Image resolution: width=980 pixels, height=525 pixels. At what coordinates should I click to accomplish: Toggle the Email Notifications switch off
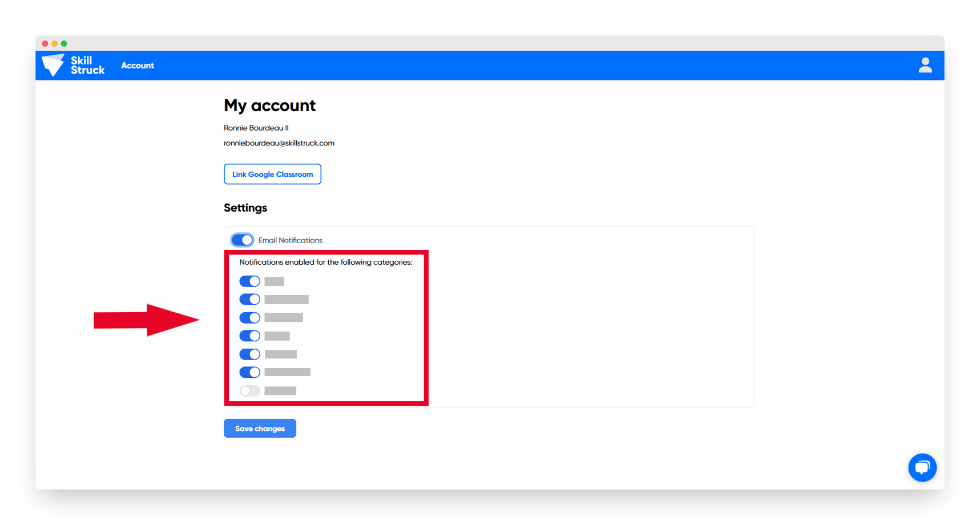pyautogui.click(x=242, y=240)
